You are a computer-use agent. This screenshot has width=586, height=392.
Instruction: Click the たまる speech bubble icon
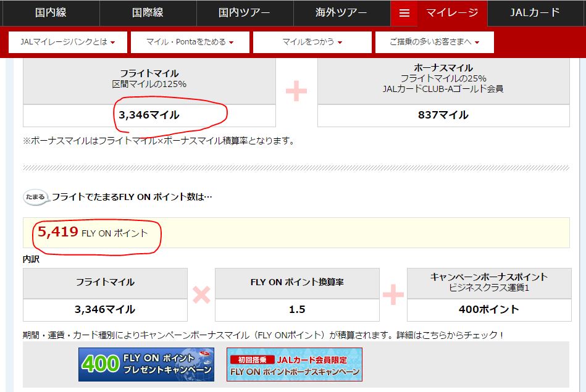[36, 197]
